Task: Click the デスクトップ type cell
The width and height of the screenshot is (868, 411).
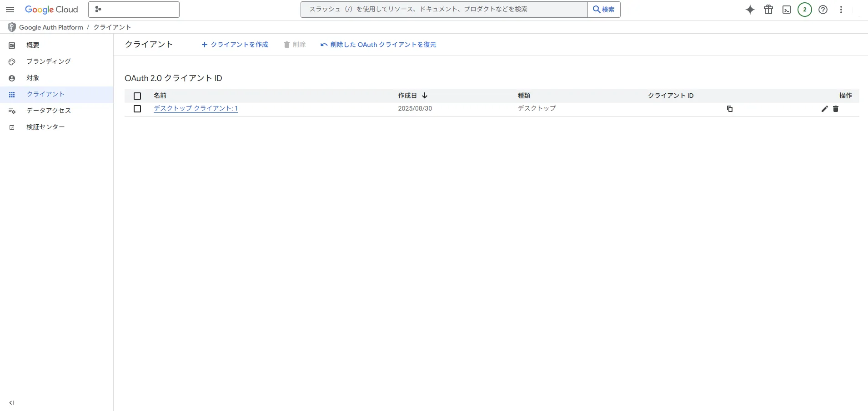Action: [x=537, y=108]
